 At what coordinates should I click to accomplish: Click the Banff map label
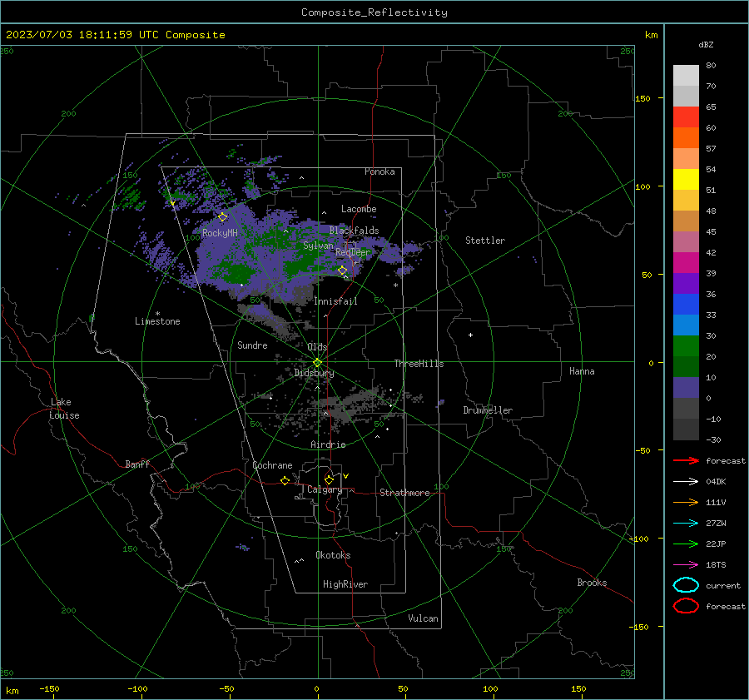click(137, 464)
